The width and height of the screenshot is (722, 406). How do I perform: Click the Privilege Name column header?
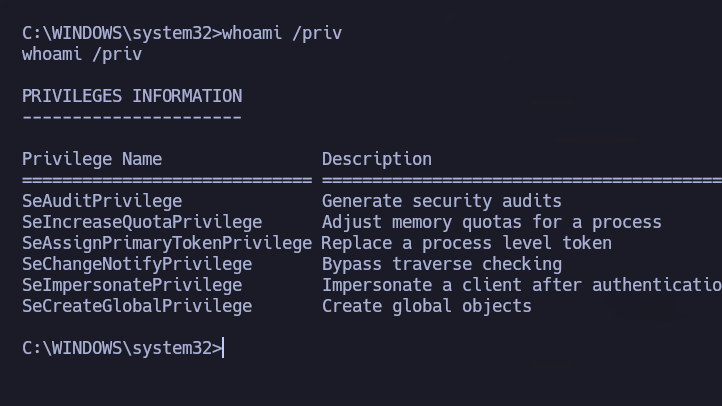(x=92, y=159)
